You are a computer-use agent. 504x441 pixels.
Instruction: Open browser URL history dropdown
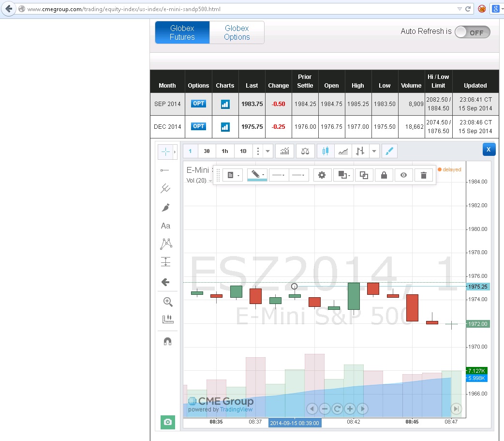460,9
